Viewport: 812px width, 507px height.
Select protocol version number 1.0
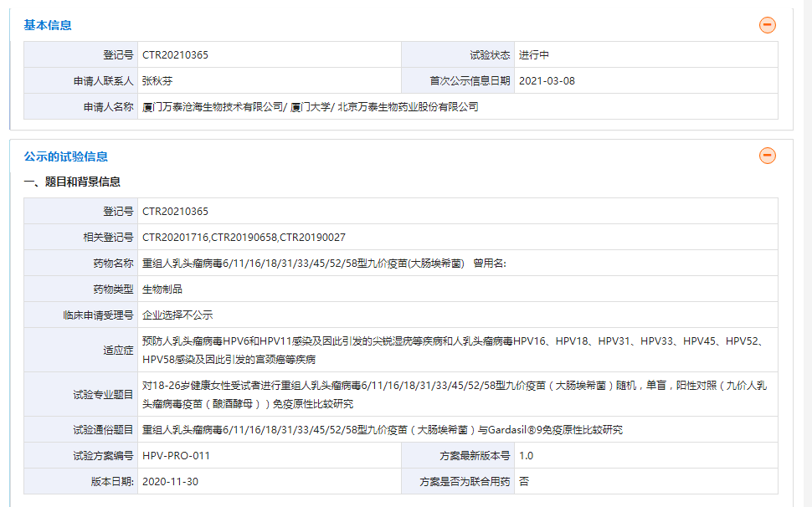point(526,456)
